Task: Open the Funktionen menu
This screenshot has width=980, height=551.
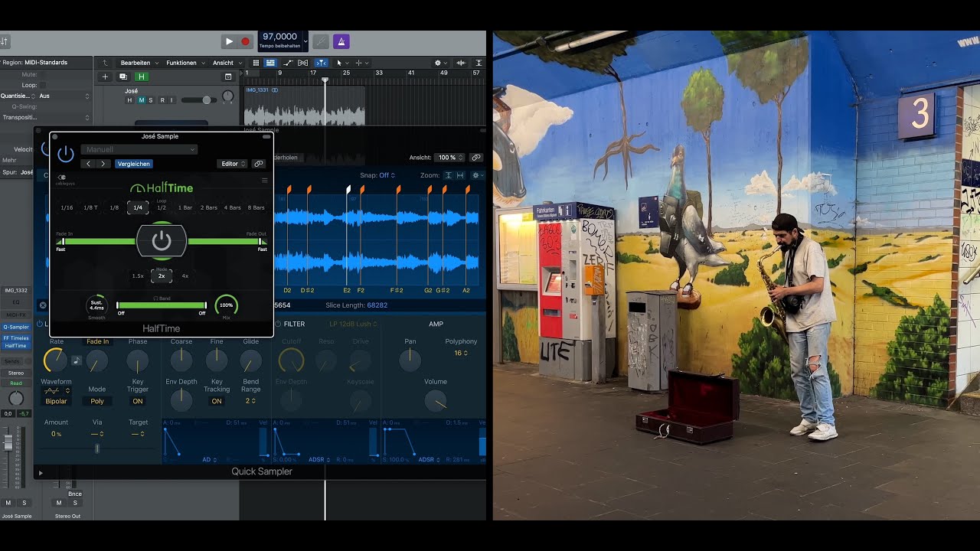Action: click(x=185, y=63)
